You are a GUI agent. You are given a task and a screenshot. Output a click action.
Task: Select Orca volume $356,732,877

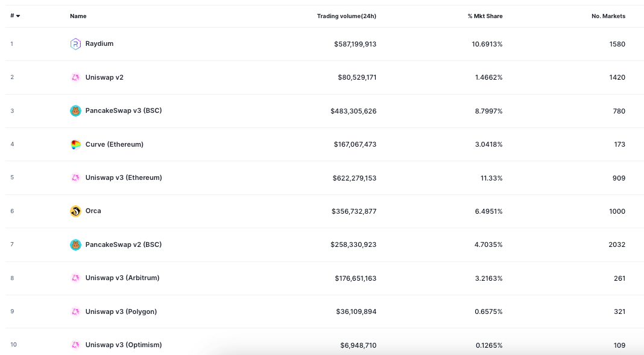[x=354, y=211]
